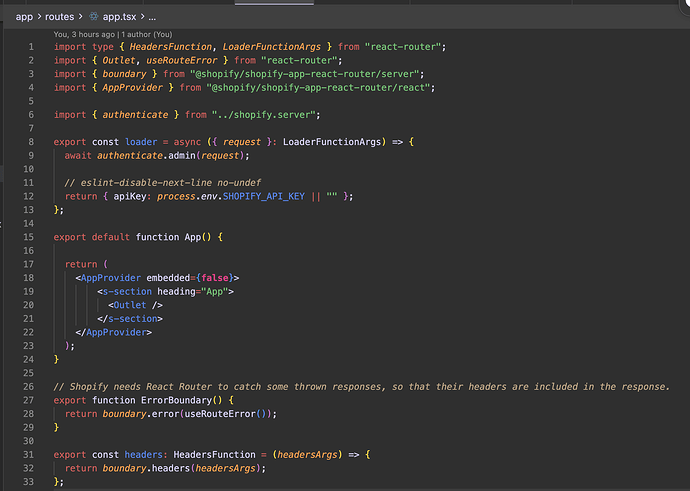
Task: Click 'headers' constant on line 31
Action: pyautogui.click(x=143, y=454)
